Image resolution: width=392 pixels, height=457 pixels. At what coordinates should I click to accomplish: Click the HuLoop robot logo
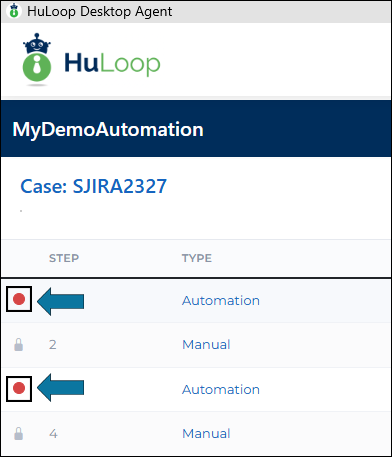(x=37, y=59)
